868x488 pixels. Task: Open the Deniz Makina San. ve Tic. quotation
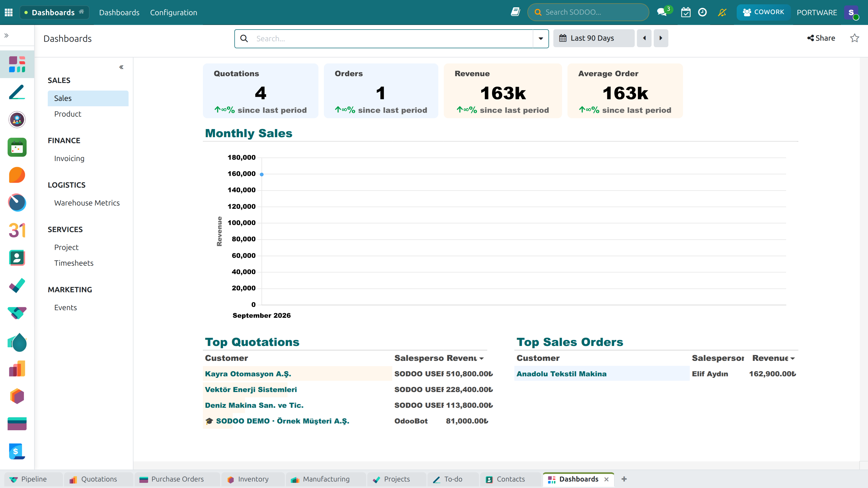(254, 405)
